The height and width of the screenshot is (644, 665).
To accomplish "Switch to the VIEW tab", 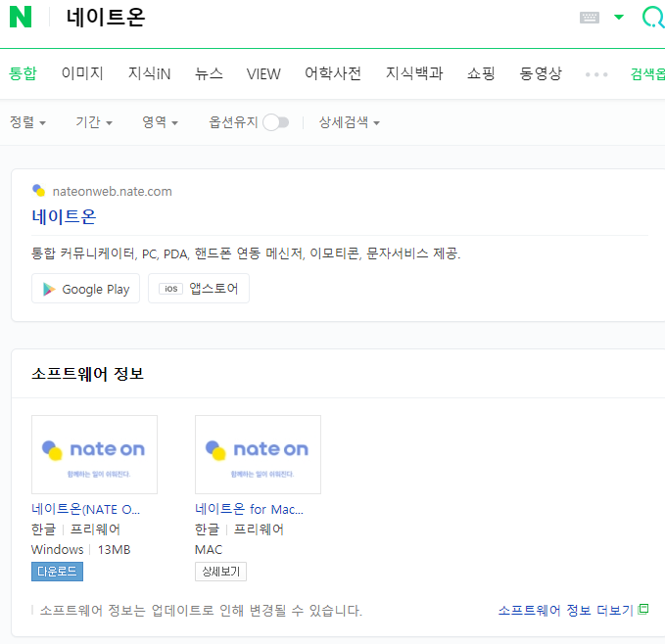I will tap(263, 73).
